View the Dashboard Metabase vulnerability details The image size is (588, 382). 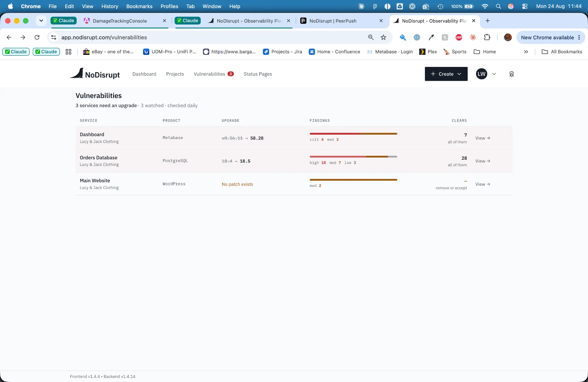(483, 138)
